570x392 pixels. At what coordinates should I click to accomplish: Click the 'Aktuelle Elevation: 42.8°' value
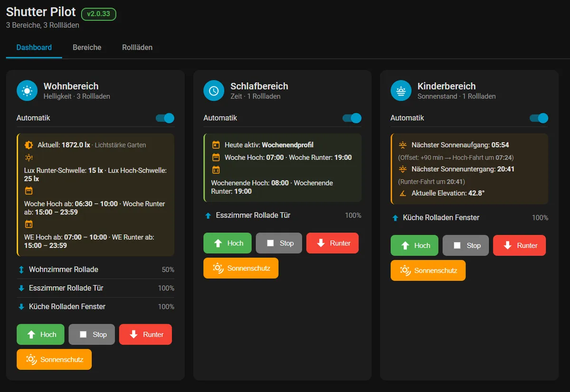tap(448, 193)
